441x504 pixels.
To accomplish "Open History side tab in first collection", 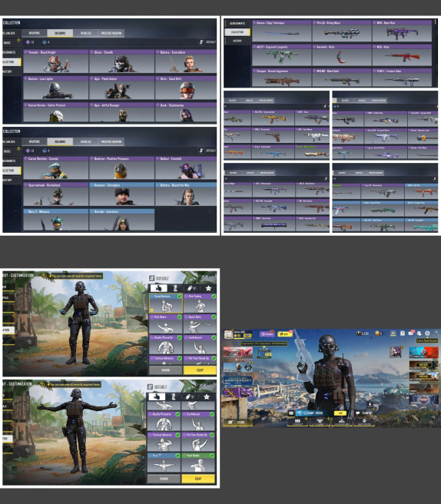I will (12, 71).
